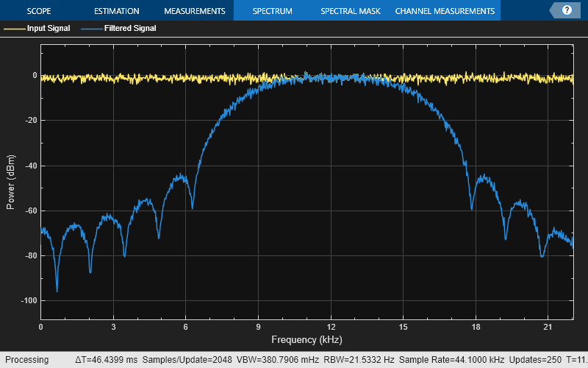Click the Sample Rate=44.1000 kHz status entry
588x368 pixels.
(451, 360)
